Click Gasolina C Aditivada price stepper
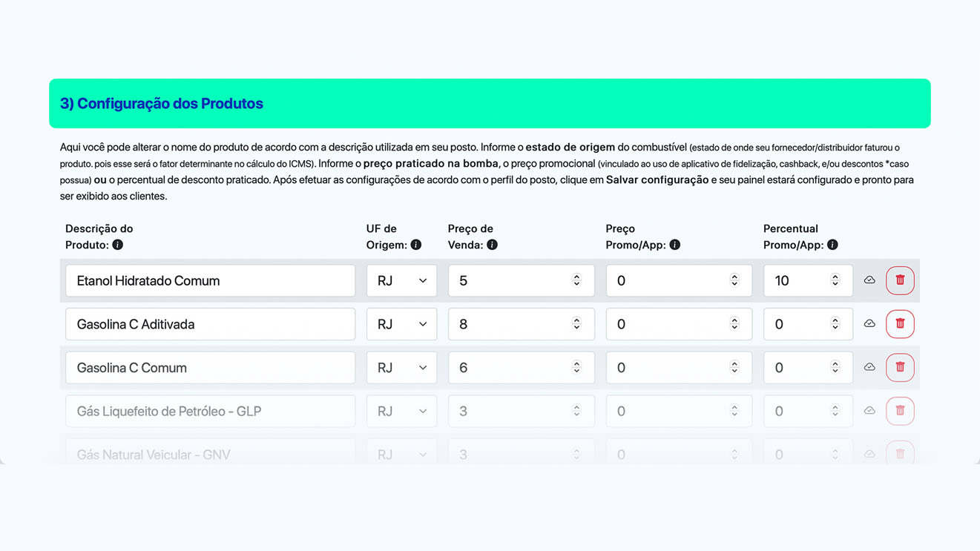The width and height of the screenshot is (980, 551). pos(576,324)
